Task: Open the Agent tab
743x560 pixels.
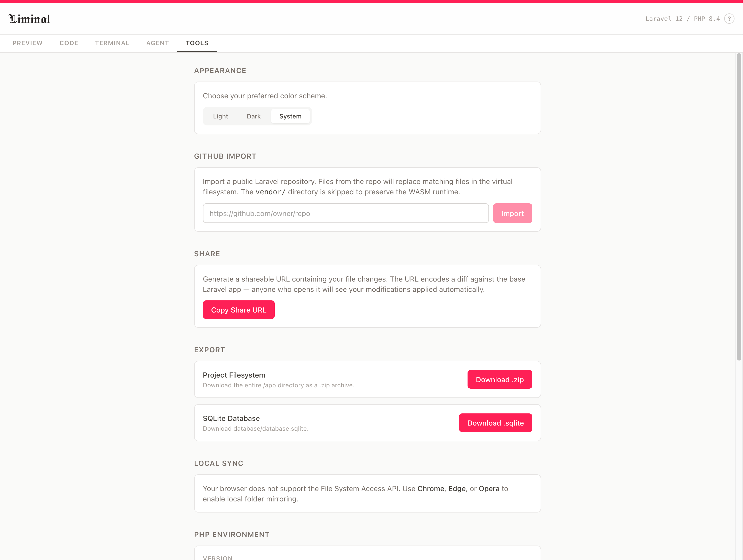Action: coord(157,43)
